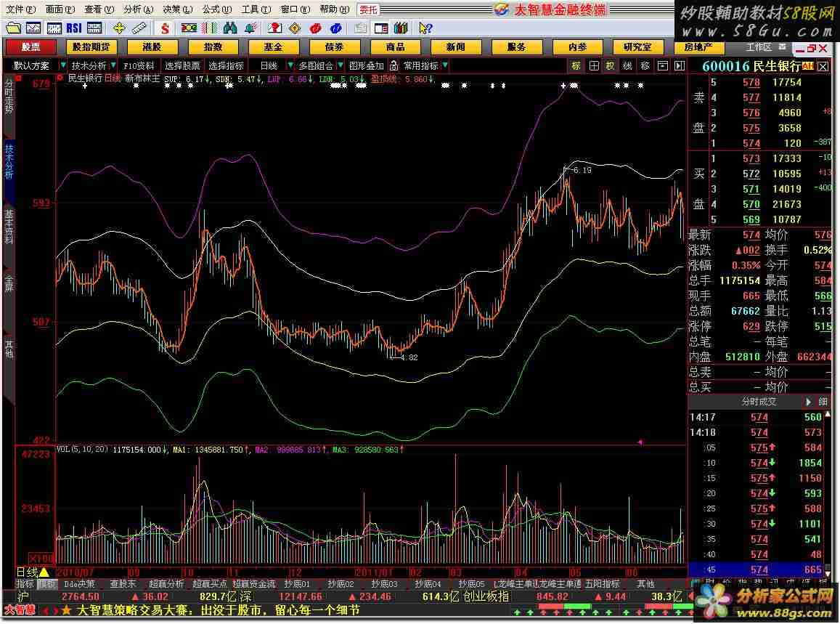Click the 沪 index value 2764.50
This screenshot has height=624, width=840.
point(81,596)
